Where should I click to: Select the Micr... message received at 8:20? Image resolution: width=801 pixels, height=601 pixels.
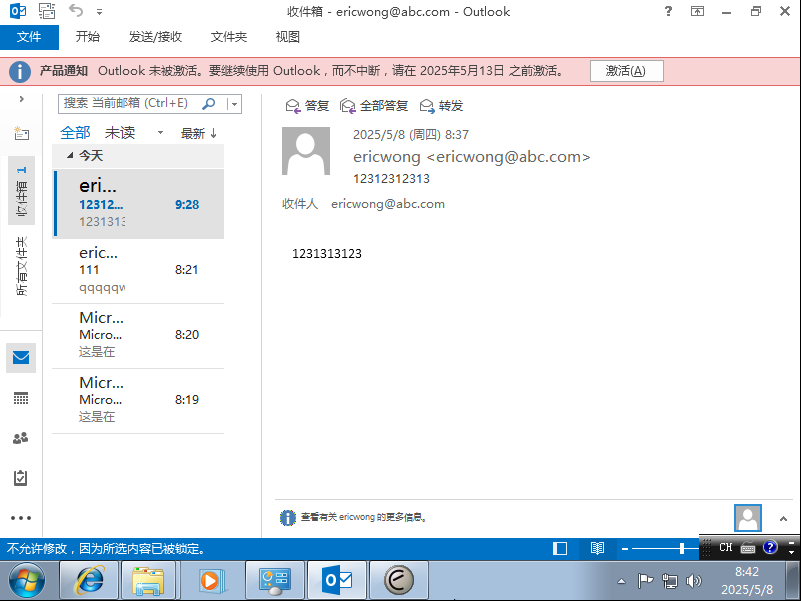[138, 336]
